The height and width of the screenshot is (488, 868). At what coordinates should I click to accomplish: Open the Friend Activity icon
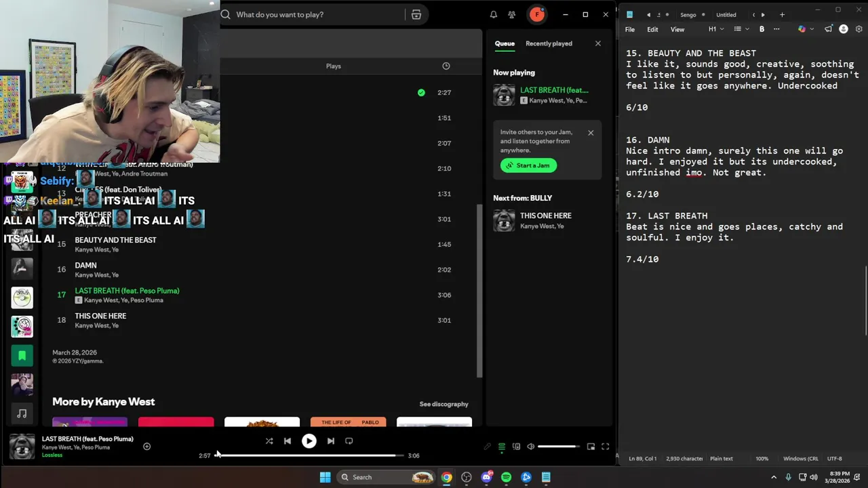[512, 14]
